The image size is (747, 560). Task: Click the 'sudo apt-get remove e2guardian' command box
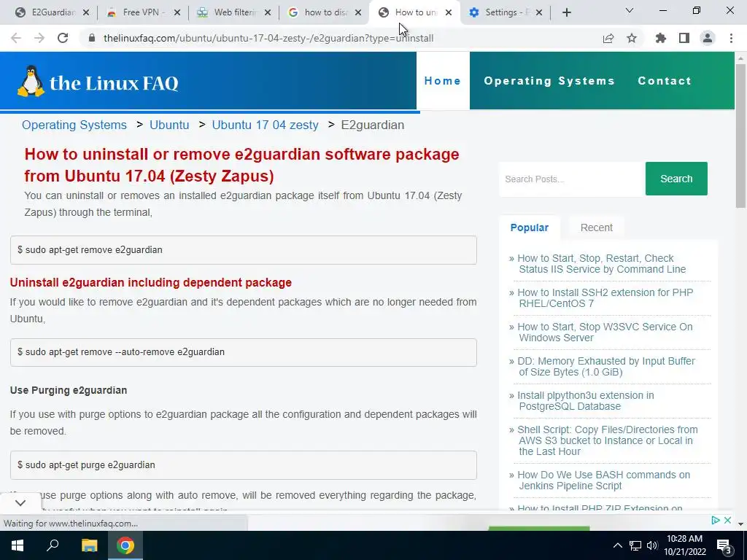[244, 250]
